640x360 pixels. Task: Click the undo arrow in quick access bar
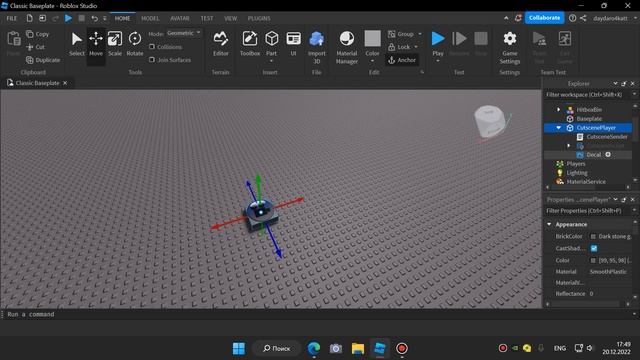[94, 18]
